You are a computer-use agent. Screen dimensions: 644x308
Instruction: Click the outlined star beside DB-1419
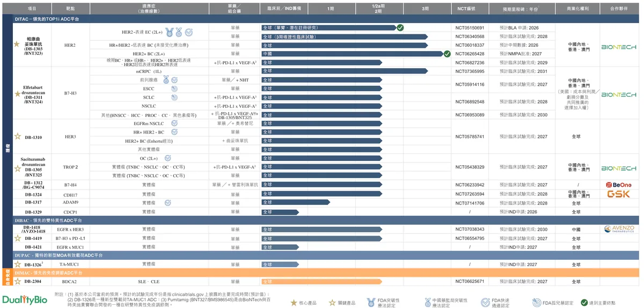point(17,238)
